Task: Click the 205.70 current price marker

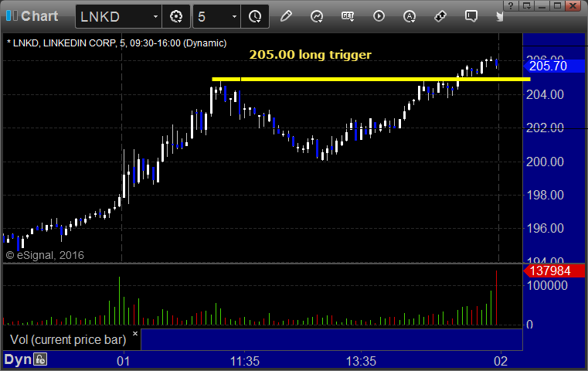Action: [554, 66]
